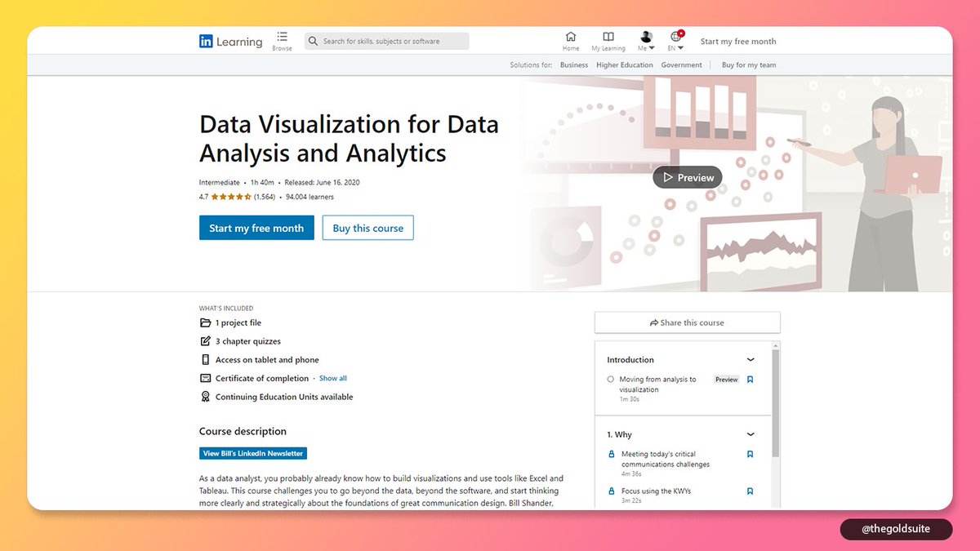The height and width of the screenshot is (551, 980).
Task: Bookmark the 'Meeting today's critical communications challenges' lesson
Action: coord(750,454)
